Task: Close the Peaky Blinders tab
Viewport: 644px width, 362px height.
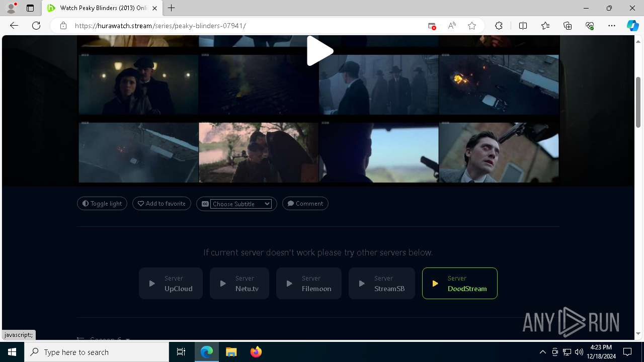Action: tap(155, 8)
